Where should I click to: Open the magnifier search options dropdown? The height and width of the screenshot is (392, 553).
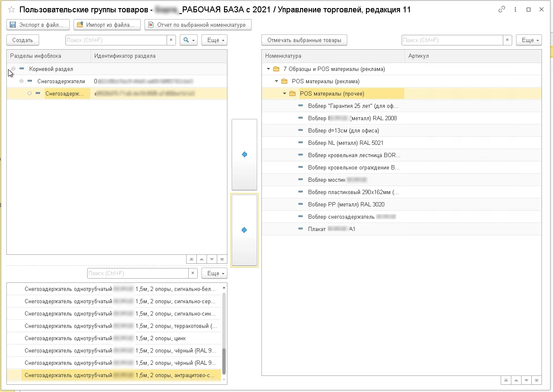(189, 40)
